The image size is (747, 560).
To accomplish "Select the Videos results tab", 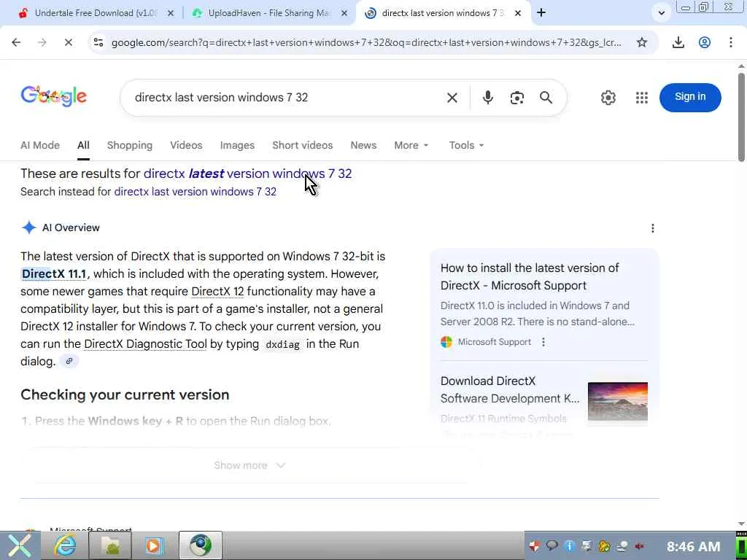I will (x=186, y=145).
